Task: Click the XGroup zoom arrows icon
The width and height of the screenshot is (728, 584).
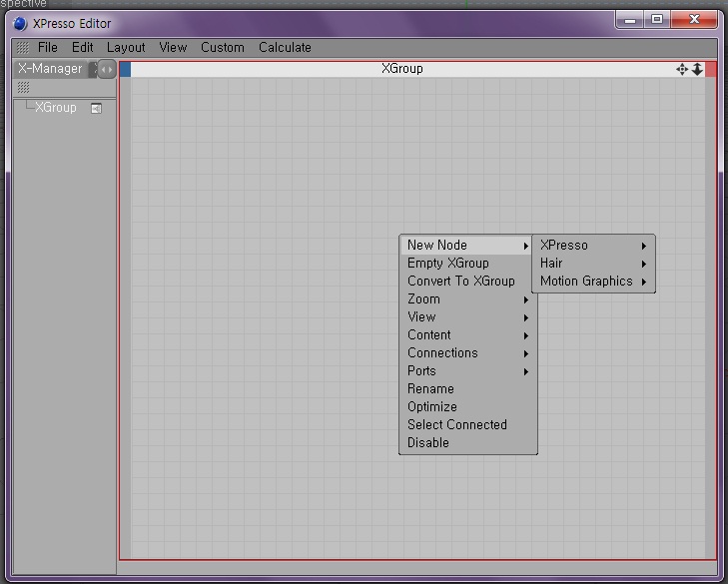Action: click(x=697, y=70)
